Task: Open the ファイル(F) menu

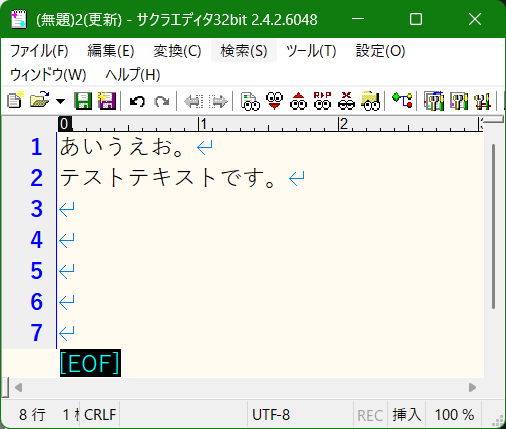Action: tap(39, 51)
